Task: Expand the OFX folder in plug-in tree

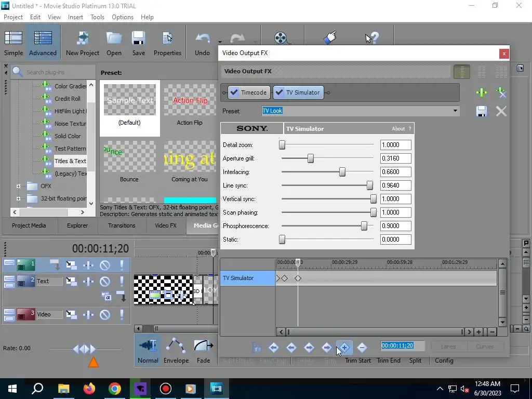Action: (18, 186)
